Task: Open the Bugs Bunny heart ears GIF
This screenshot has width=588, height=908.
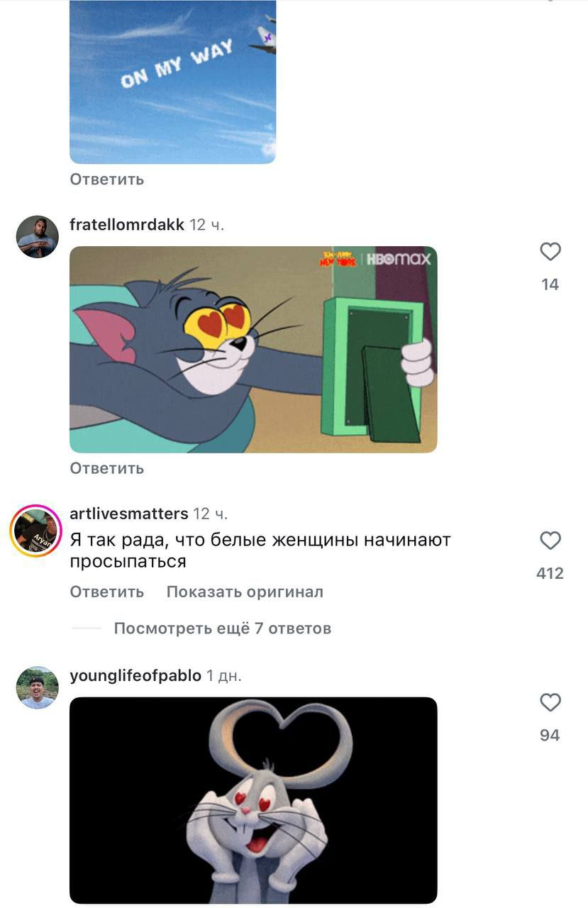Action: point(253,800)
